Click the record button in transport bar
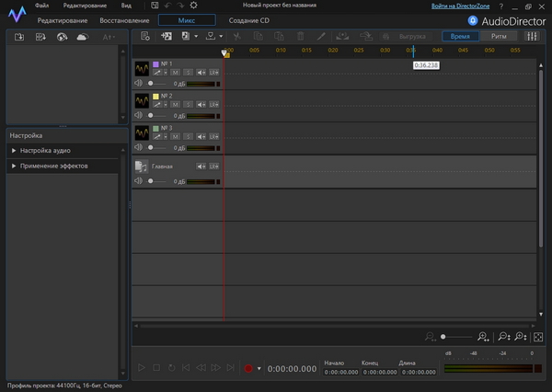Viewport: 552px width, 392px height. 247,368
